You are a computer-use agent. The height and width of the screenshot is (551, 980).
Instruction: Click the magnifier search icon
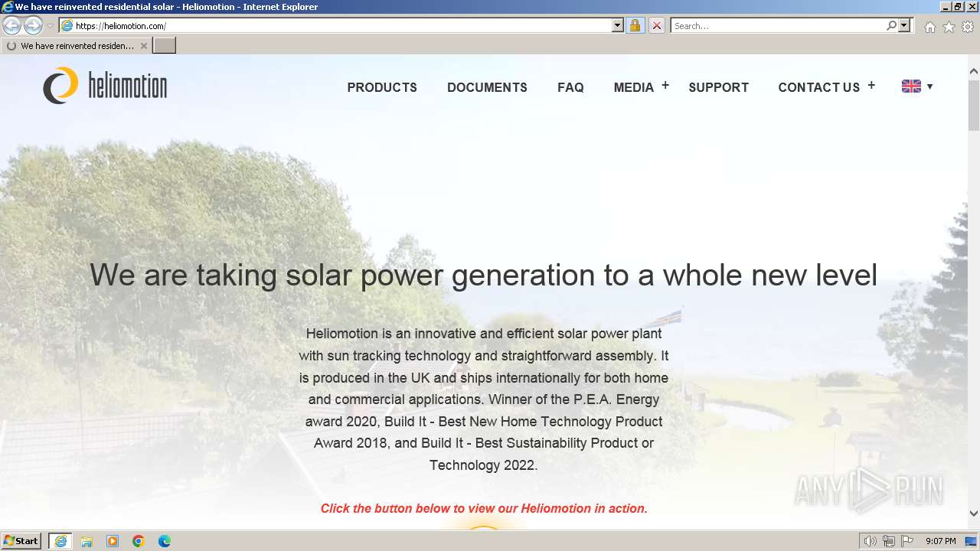pyautogui.click(x=891, y=26)
